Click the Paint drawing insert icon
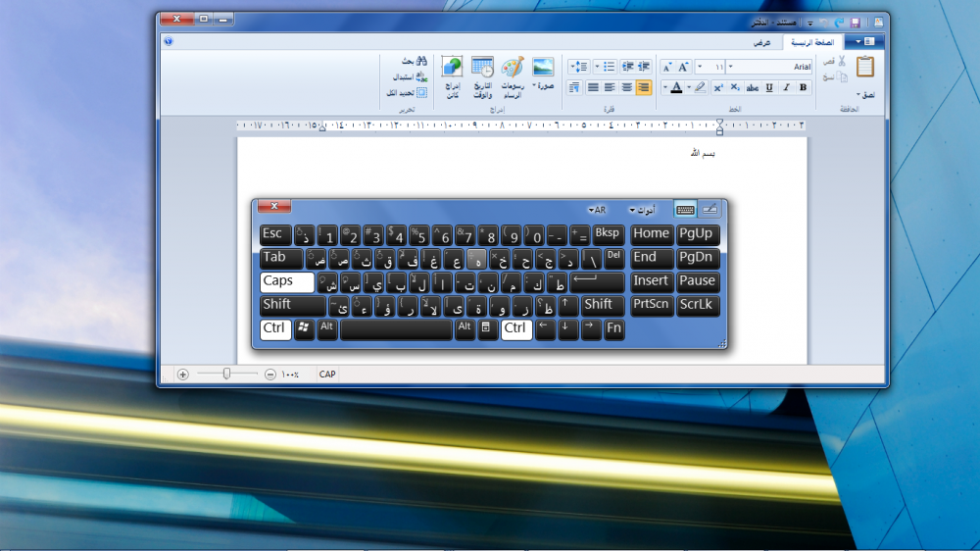 click(513, 68)
